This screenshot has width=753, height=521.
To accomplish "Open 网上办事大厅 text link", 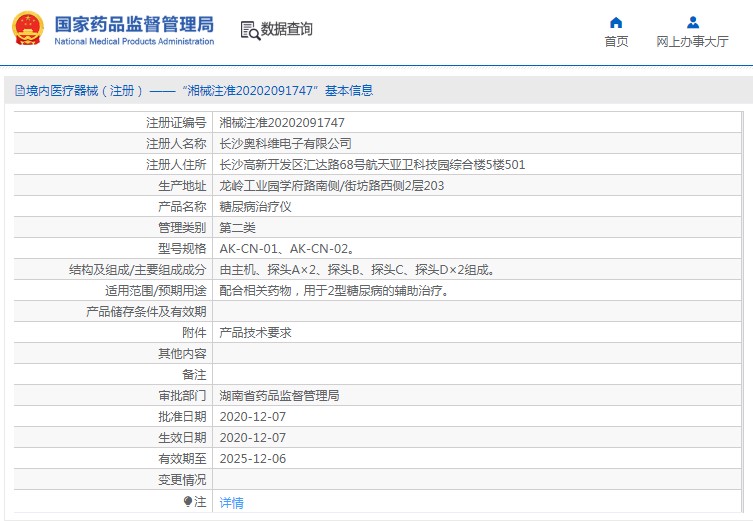I will (x=692, y=42).
